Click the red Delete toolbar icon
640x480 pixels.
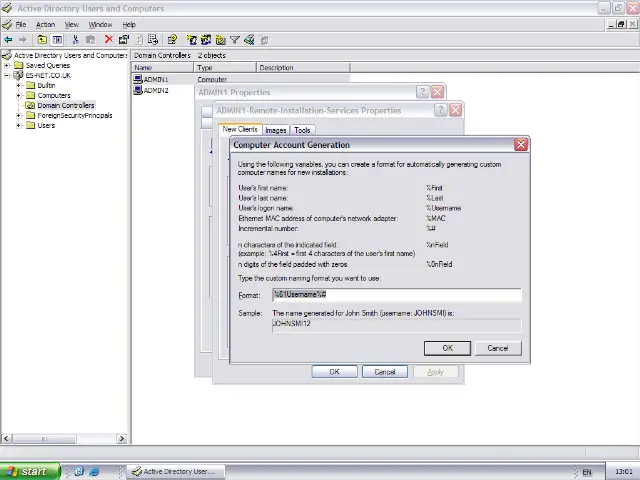(108, 40)
